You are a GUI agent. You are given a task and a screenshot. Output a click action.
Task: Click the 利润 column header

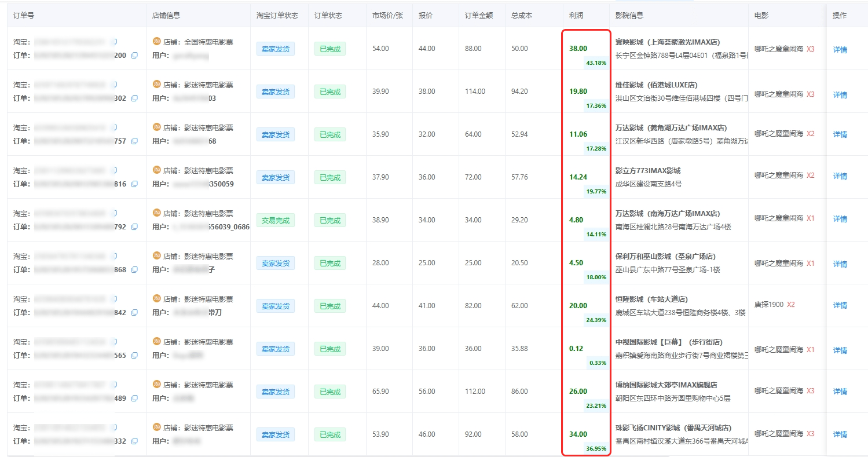point(576,16)
